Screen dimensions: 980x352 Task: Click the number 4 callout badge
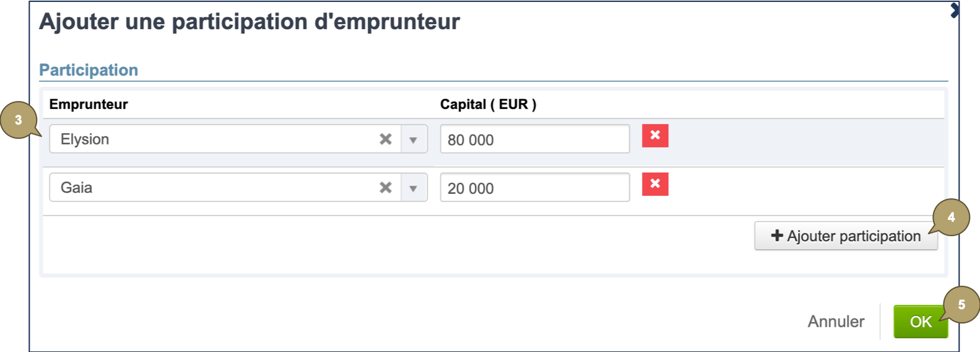(x=951, y=218)
